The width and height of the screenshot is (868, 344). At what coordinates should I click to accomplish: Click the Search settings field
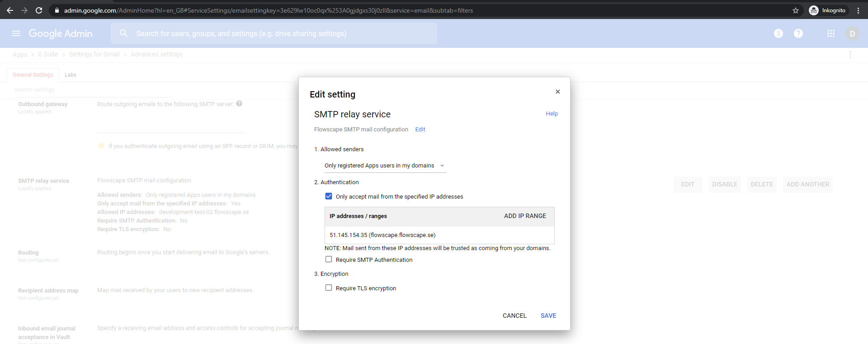93,90
